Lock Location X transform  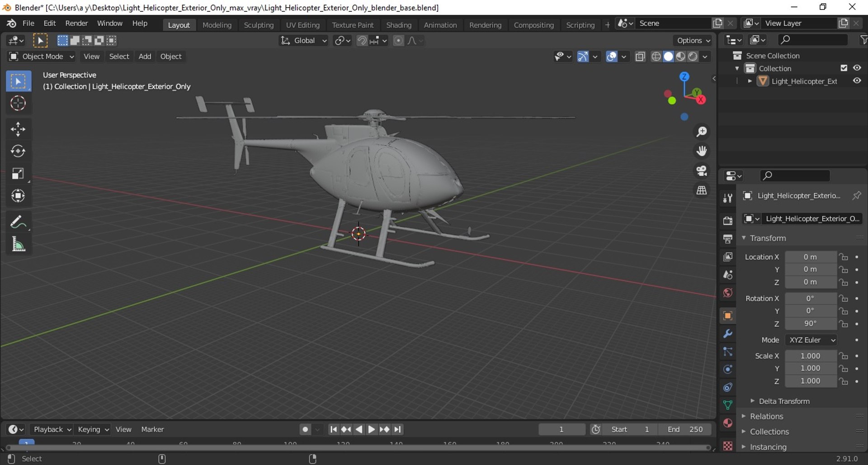[844, 257]
